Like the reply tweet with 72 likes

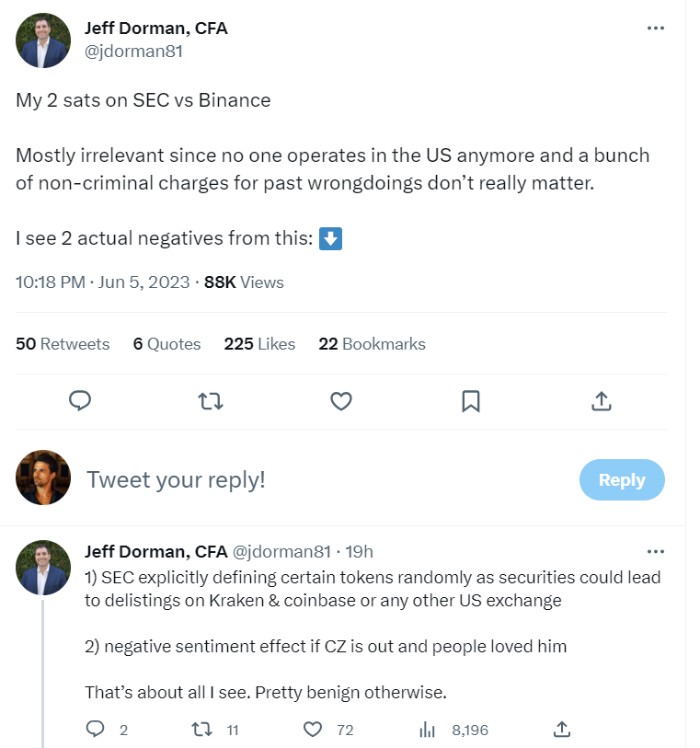(x=314, y=730)
